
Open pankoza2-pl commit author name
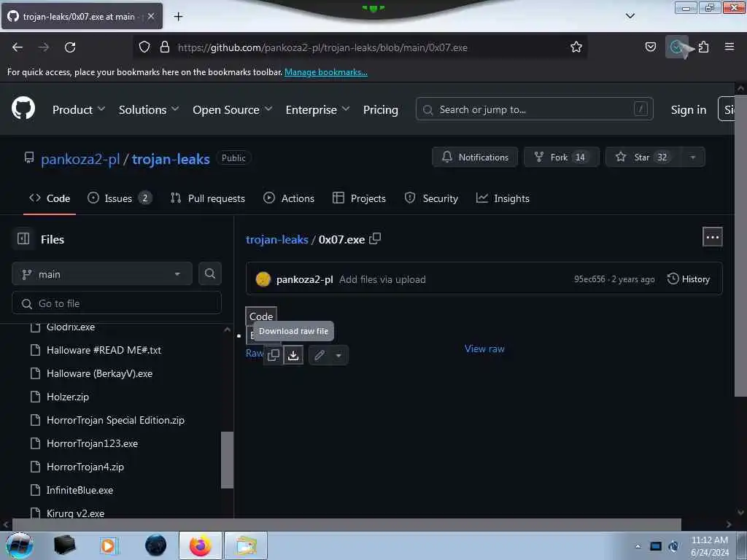click(304, 279)
